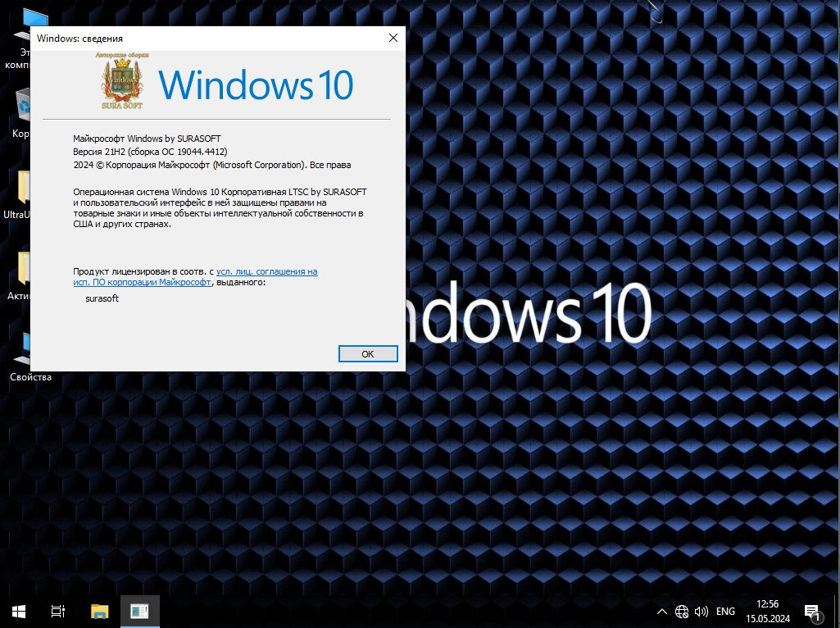Switch input language via ENG indicator
The image size is (840, 628).
[725, 612]
